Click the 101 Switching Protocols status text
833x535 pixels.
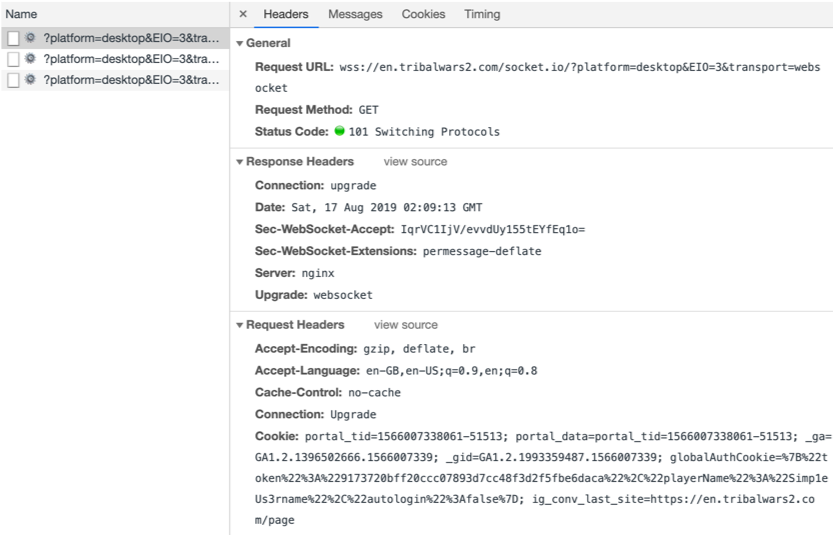tap(424, 132)
